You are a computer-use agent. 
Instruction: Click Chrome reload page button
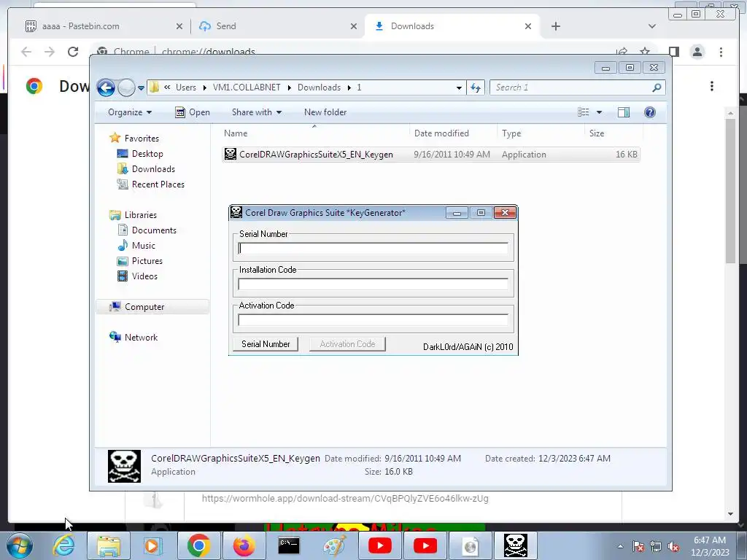point(73,52)
